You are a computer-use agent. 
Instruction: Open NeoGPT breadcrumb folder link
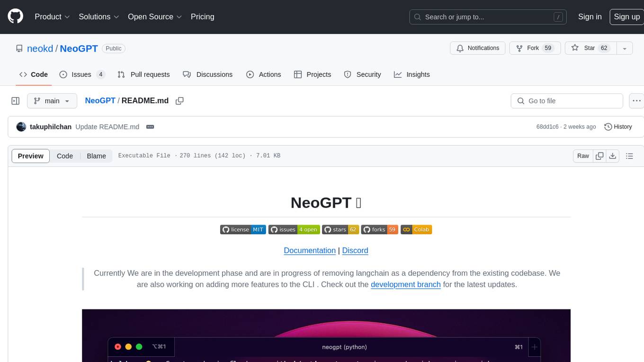click(x=100, y=100)
